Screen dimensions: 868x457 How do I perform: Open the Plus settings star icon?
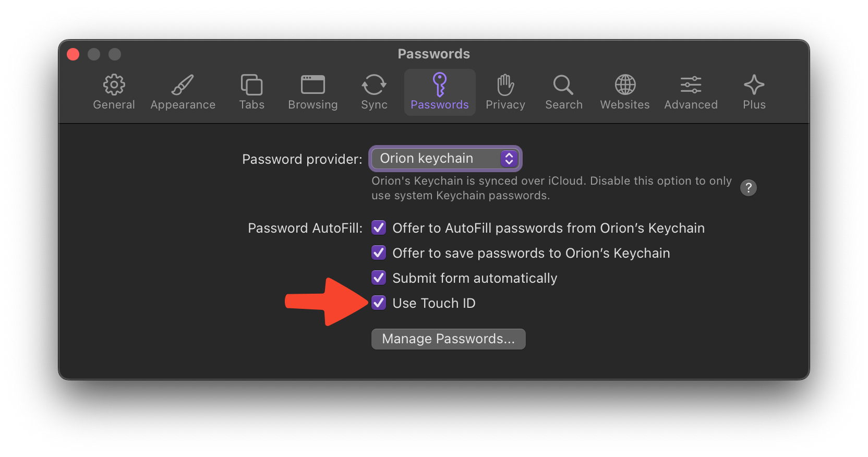tap(754, 85)
